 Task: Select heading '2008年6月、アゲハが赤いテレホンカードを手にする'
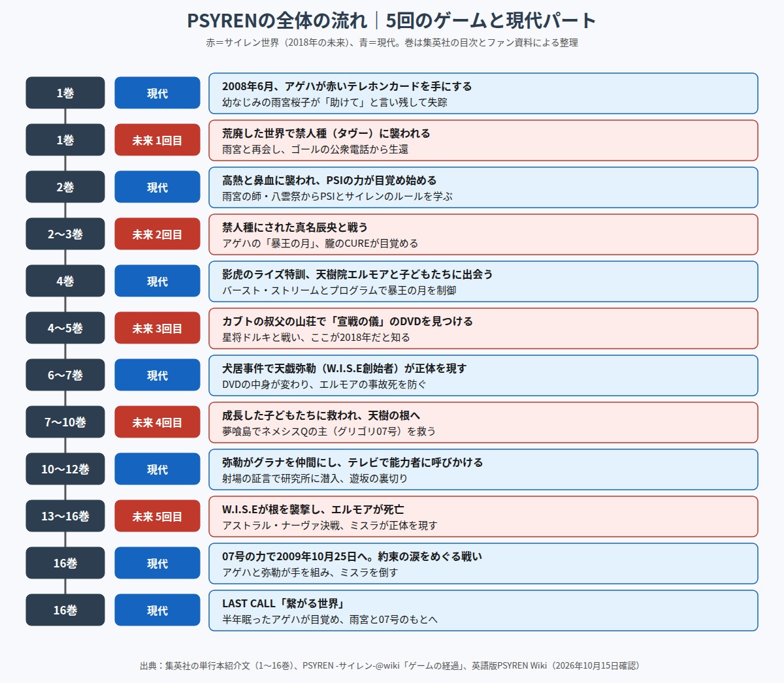(x=347, y=86)
